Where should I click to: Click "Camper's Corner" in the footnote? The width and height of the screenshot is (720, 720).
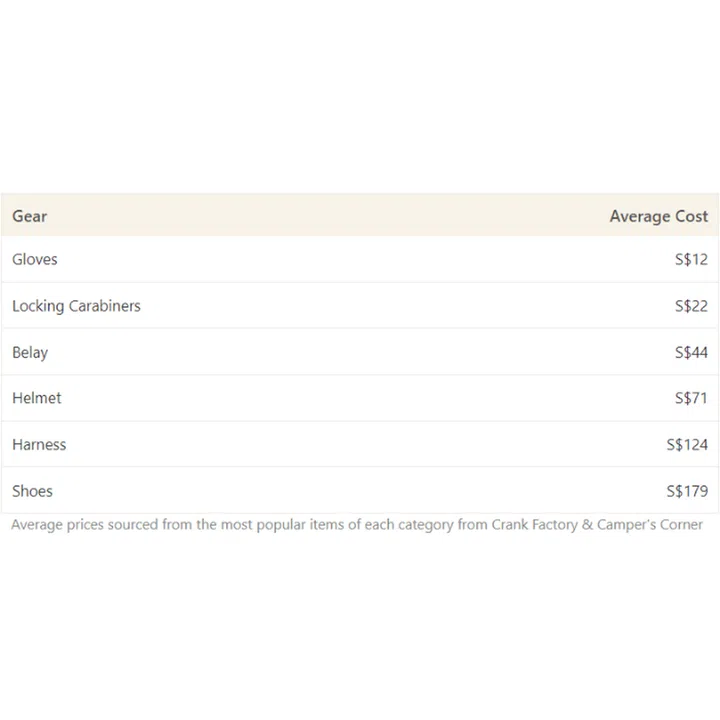pyautogui.click(x=649, y=524)
